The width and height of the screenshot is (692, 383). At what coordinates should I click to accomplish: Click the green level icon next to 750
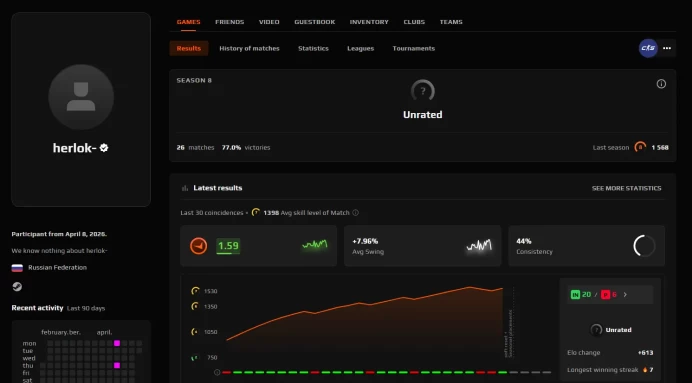pos(194,358)
